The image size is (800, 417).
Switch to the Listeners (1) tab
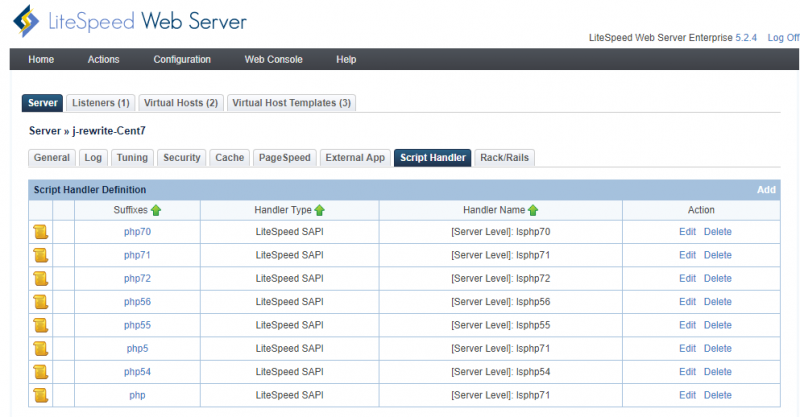(101, 103)
